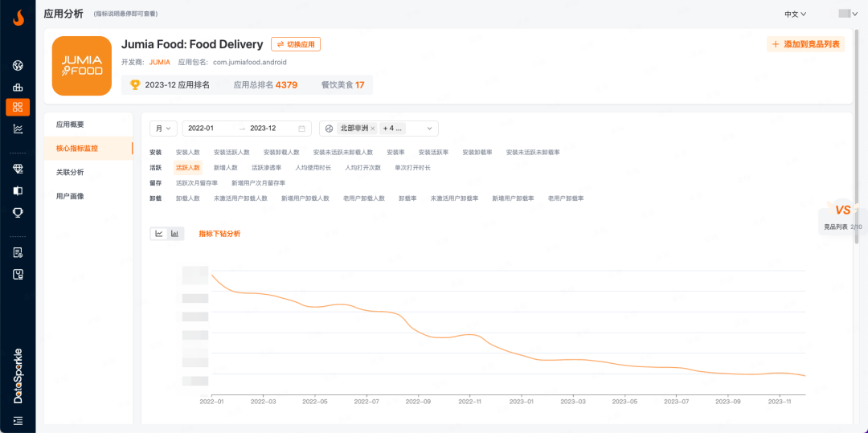The width and height of the screenshot is (868, 433).
Task: Click the 餐饮美食 17 category ranking
Action: pyautogui.click(x=342, y=85)
